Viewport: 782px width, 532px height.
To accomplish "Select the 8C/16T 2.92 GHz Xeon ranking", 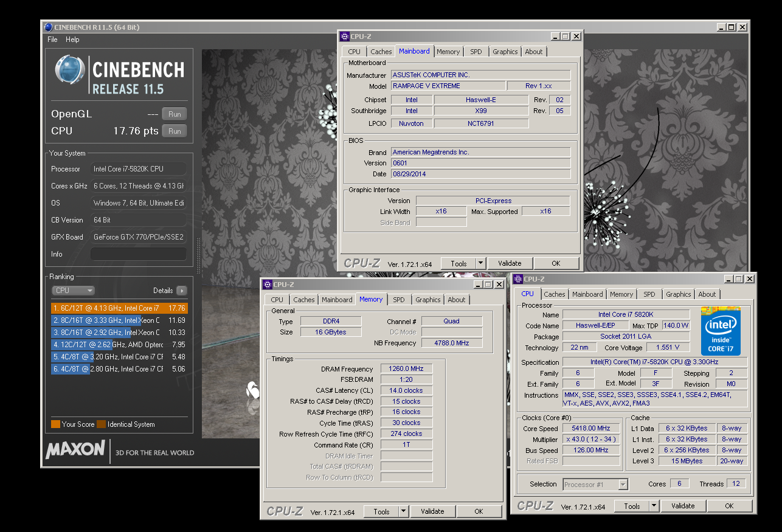I will coord(119,333).
